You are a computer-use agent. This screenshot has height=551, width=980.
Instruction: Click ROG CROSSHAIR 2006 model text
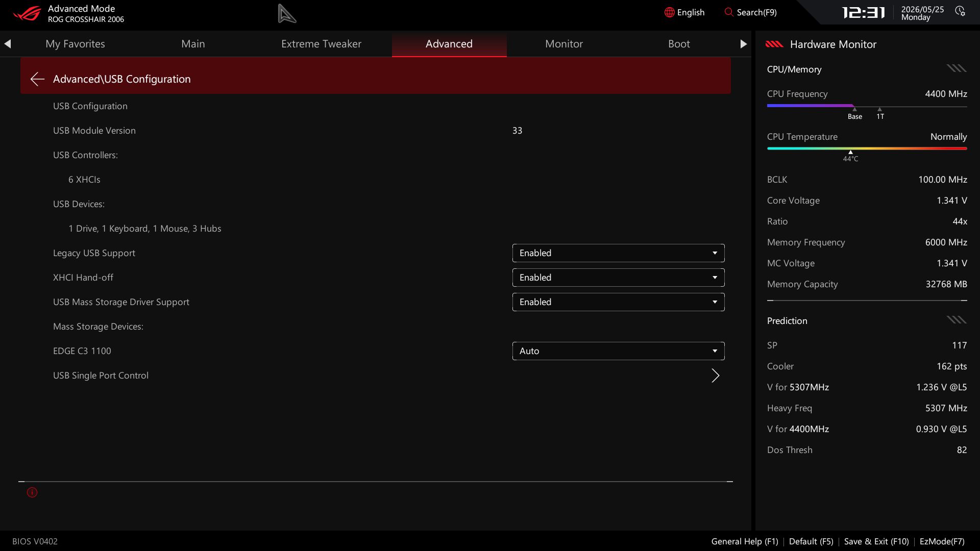tap(86, 19)
